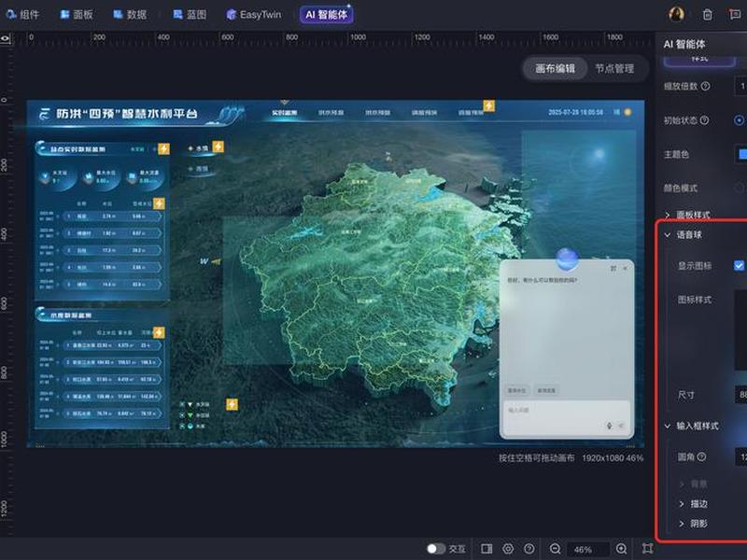747x560 pixels.
Task: Click third dashboard navigation tab
Action: [x=377, y=113]
